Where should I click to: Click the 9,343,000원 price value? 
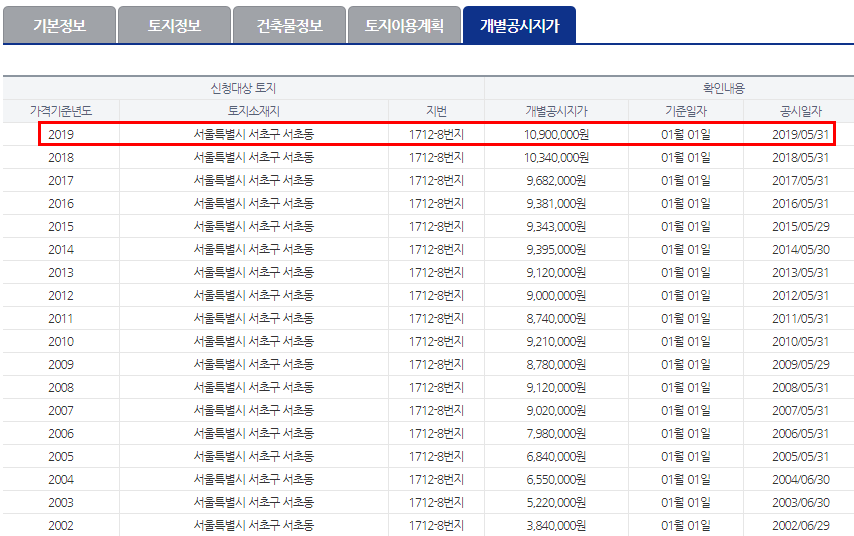pyautogui.click(x=556, y=226)
